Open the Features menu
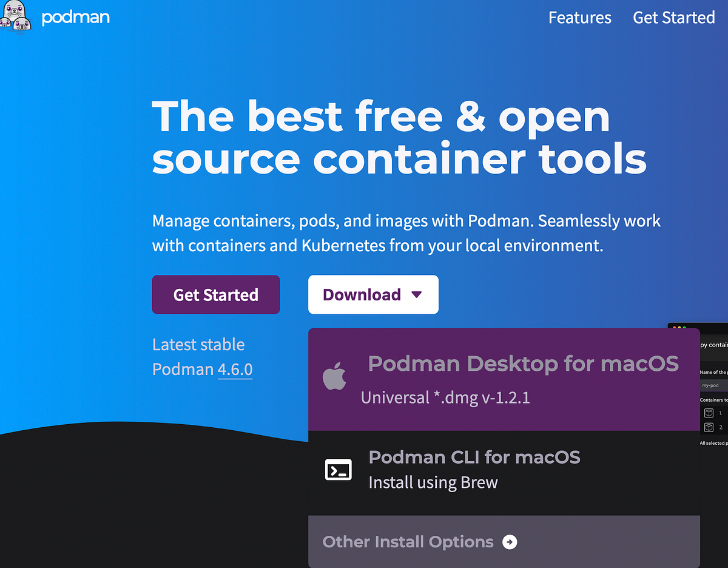 click(579, 18)
